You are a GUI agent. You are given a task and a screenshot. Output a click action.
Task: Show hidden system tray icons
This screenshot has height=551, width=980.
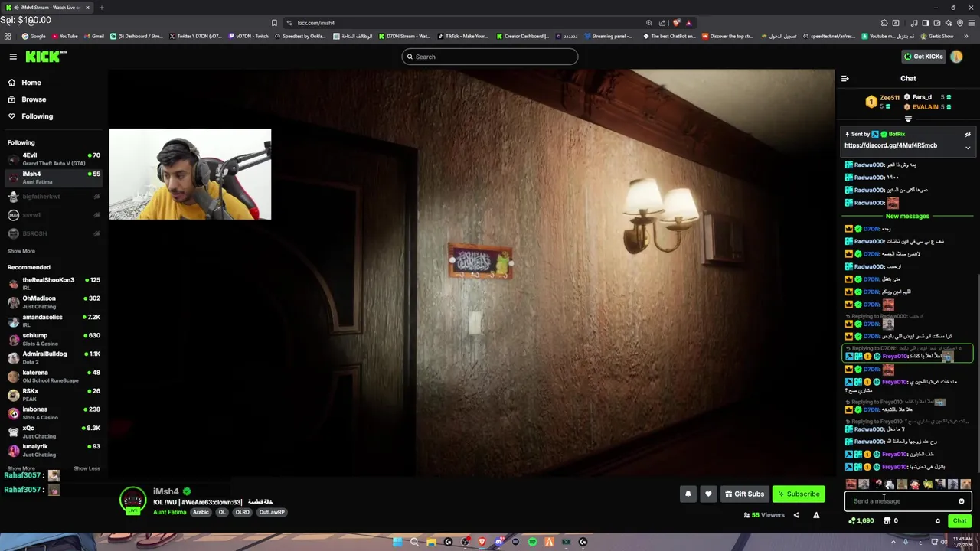point(893,542)
